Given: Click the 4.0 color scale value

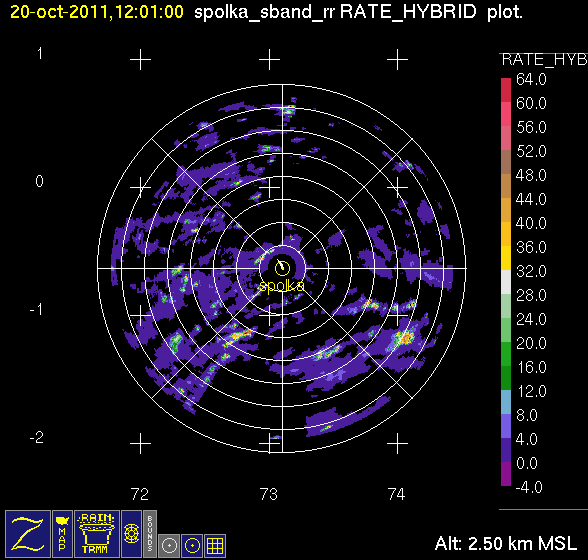Looking at the screenshot, I should click(x=526, y=439).
